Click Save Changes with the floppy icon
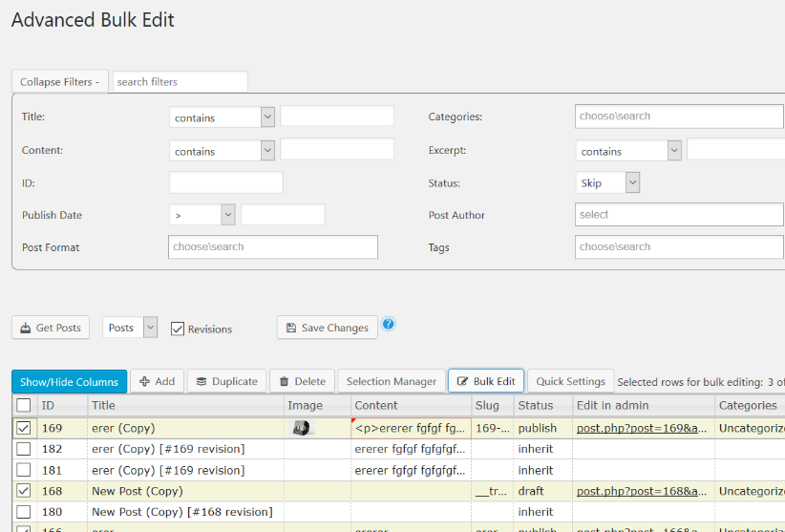The image size is (785, 532). click(327, 328)
